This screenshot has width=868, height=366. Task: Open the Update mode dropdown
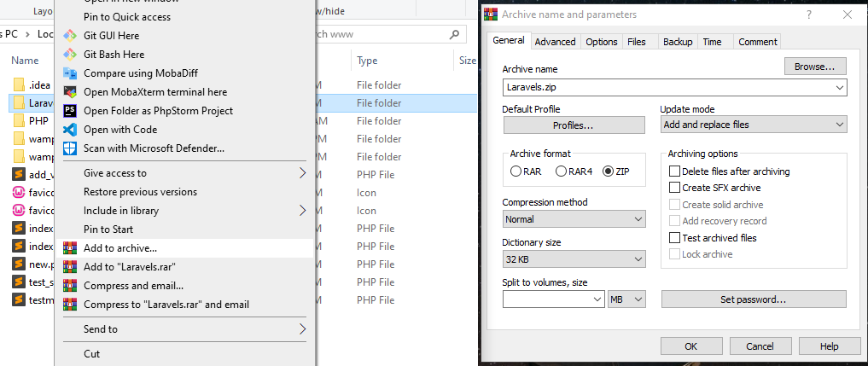[x=754, y=125]
